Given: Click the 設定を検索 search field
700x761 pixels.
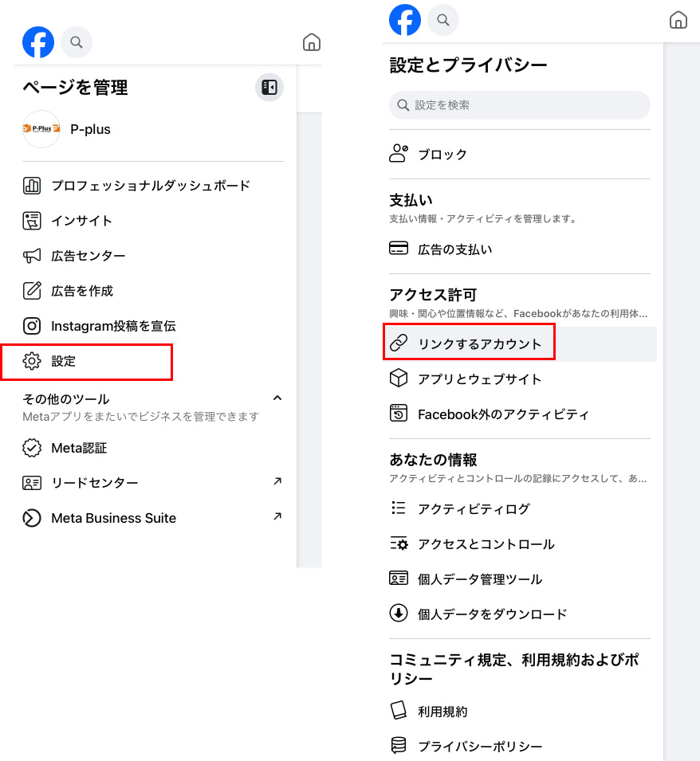Looking at the screenshot, I should [x=520, y=105].
